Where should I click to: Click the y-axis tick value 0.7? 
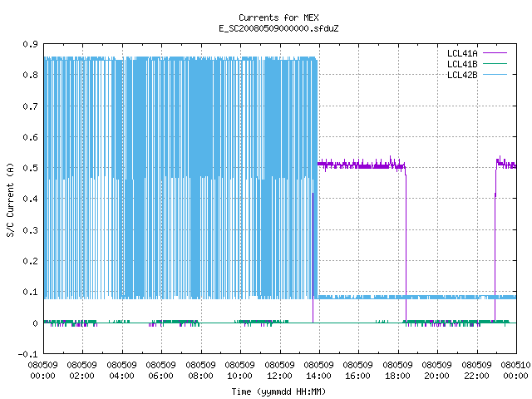tap(30, 106)
